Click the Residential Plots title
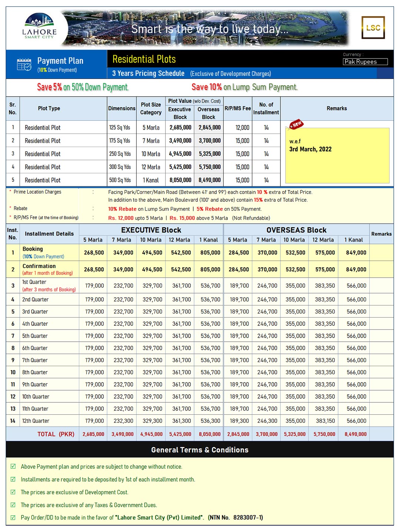 coord(144,59)
